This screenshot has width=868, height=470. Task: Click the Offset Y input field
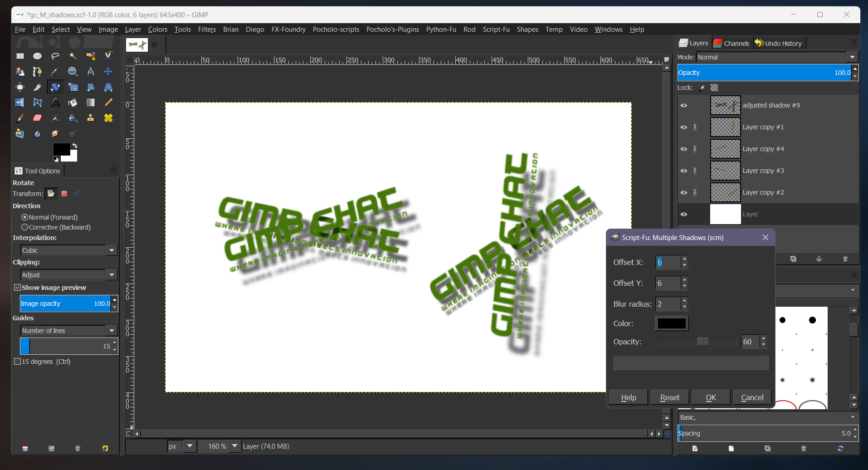668,283
